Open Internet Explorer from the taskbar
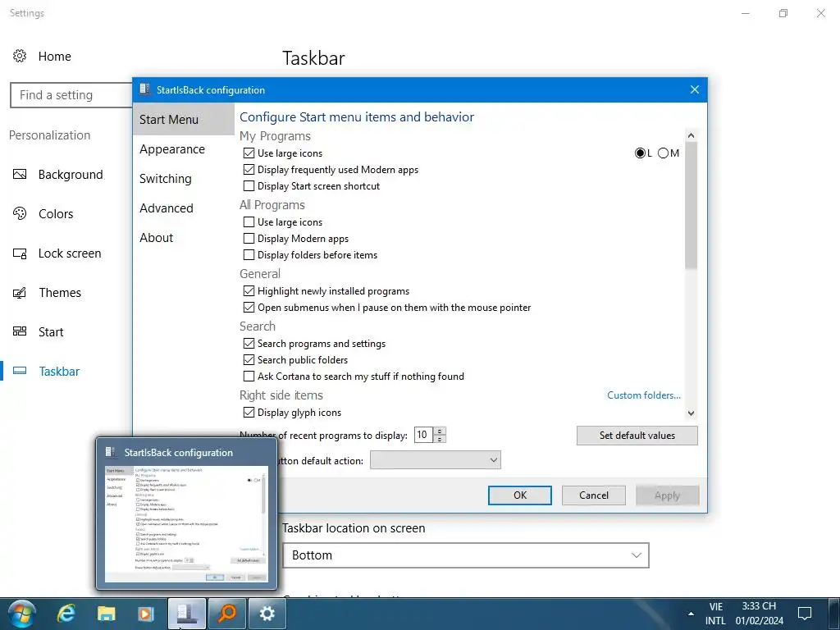The image size is (840, 630). (x=66, y=614)
